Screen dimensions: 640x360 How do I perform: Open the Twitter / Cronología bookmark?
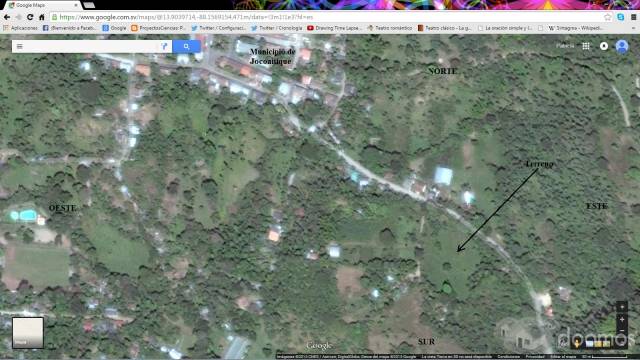(x=276, y=28)
